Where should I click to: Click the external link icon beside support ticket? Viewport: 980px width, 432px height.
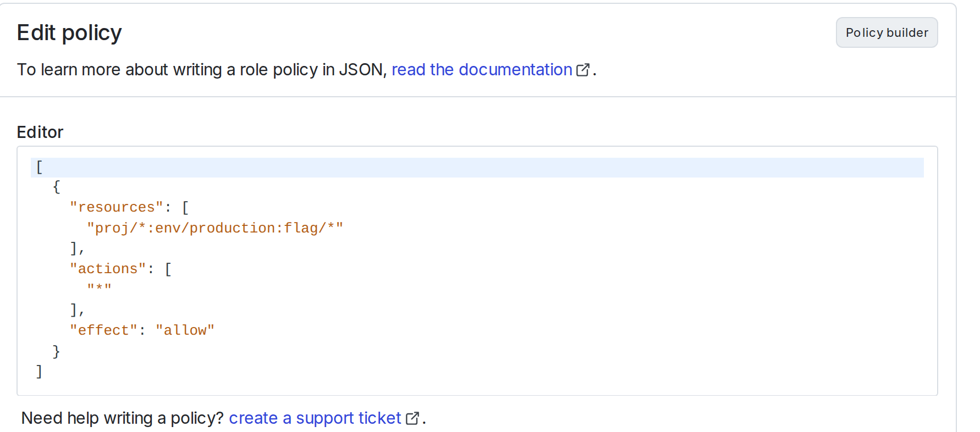(x=412, y=418)
